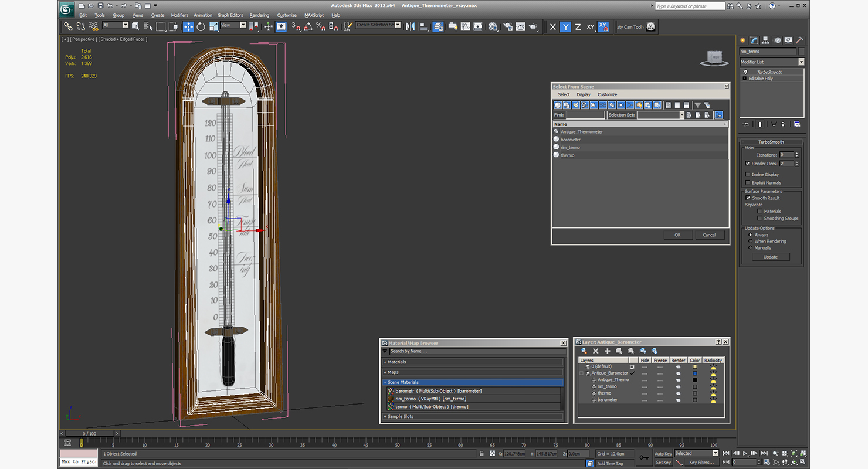Create new layer in Layer dialog
The image size is (868, 469).
(584, 351)
